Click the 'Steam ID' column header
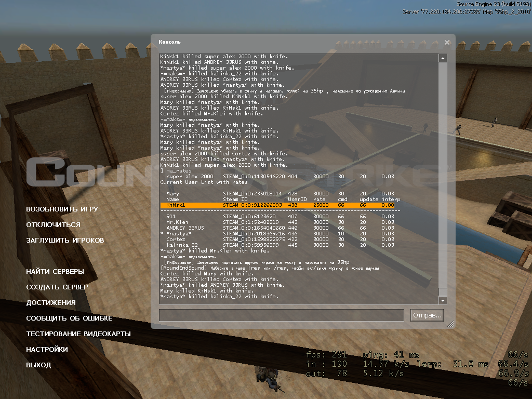 pyautogui.click(x=235, y=199)
